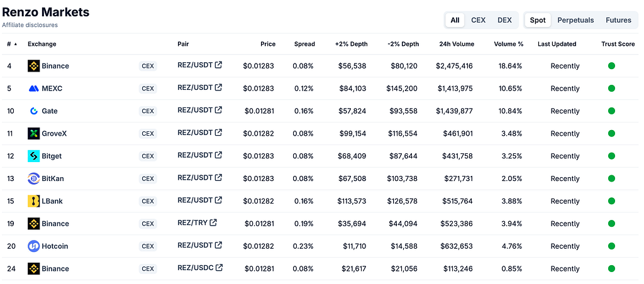Select the All exchanges filter toggle
Screen dimensions: 644x284
click(455, 20)
